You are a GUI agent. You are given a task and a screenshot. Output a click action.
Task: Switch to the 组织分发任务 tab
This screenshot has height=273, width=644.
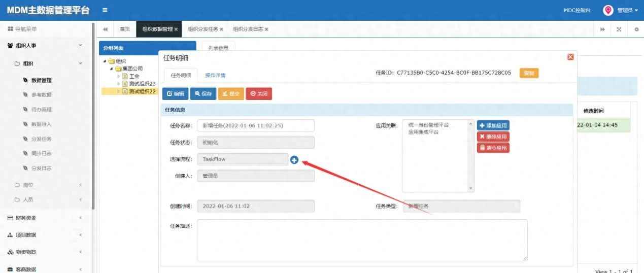(x=203, y=29)
